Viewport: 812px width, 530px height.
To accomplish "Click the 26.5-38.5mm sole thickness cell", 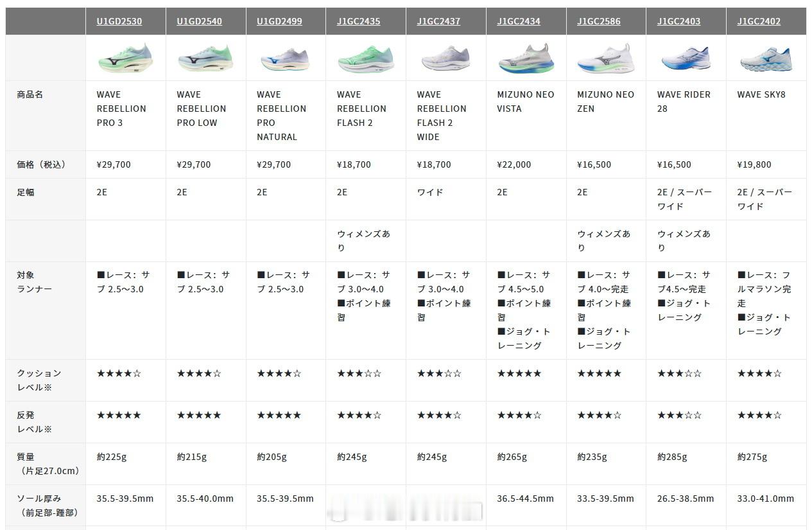I will pyautogui.click(x=686, y=506).
